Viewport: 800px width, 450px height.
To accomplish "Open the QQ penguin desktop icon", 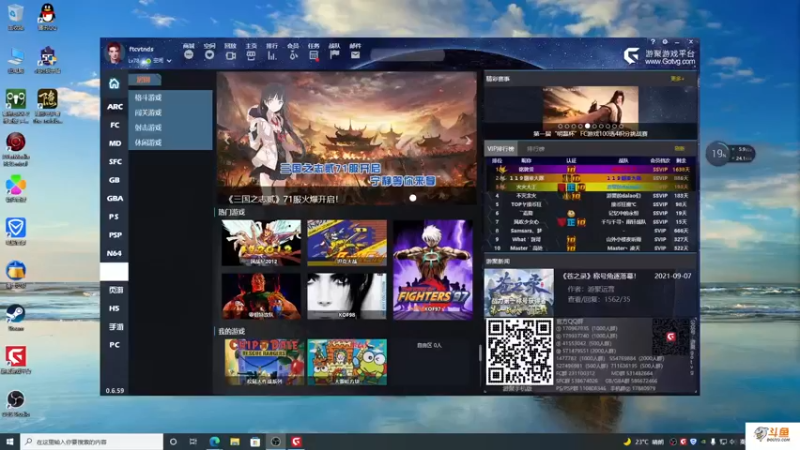I will 47,17.
